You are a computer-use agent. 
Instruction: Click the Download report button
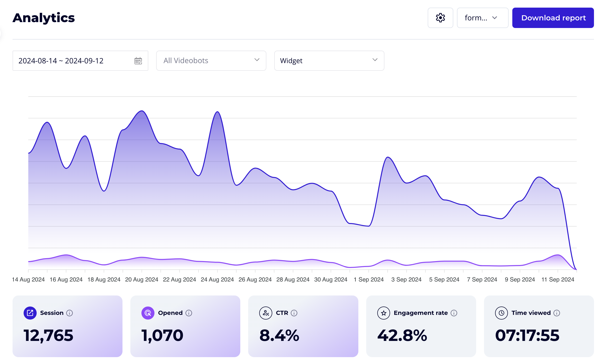click(x=553, y=17)
